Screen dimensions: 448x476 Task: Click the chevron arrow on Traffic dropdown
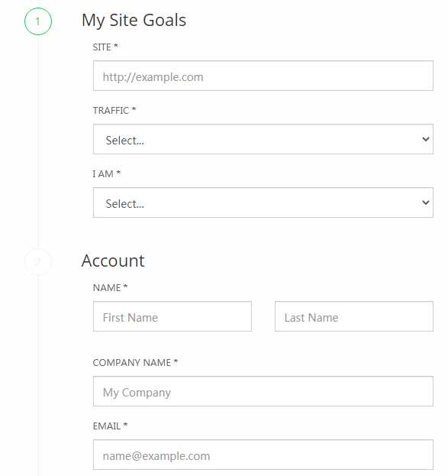(x=426, y=139)
